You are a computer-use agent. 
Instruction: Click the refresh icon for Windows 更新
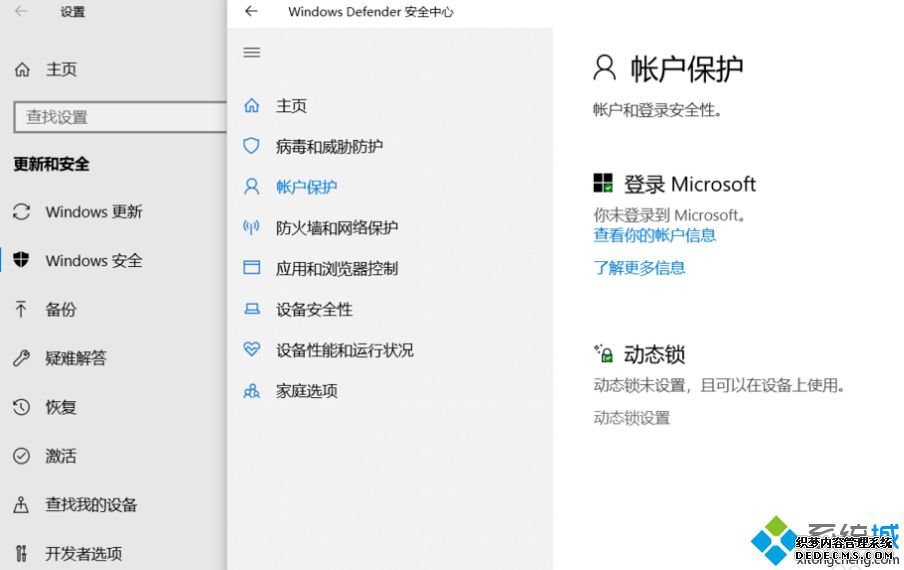(x=21, y=212)
